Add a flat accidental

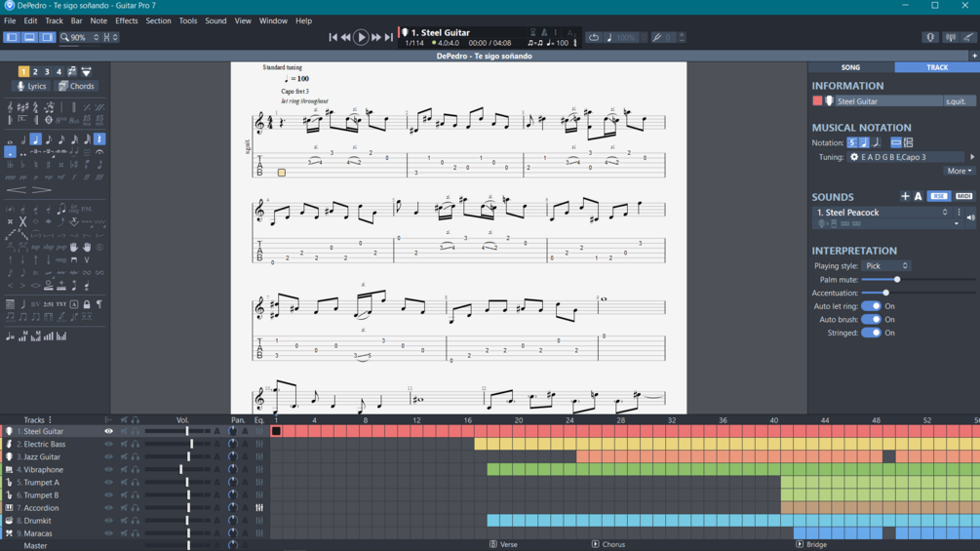point(23,165)
